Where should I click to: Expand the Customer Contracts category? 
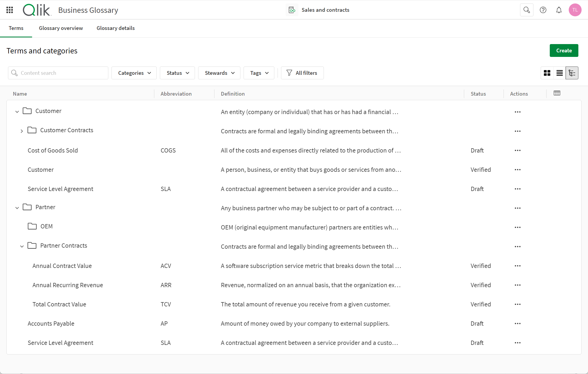(22, 130)
